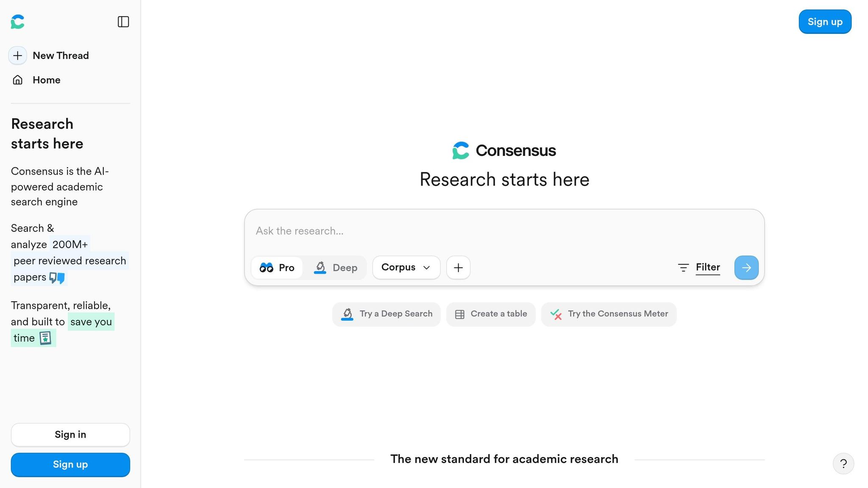Click the binoculars icon on the Pro button
Image resolution: width=868 pixels, height=488 pixels.
[x=266, y=267]
